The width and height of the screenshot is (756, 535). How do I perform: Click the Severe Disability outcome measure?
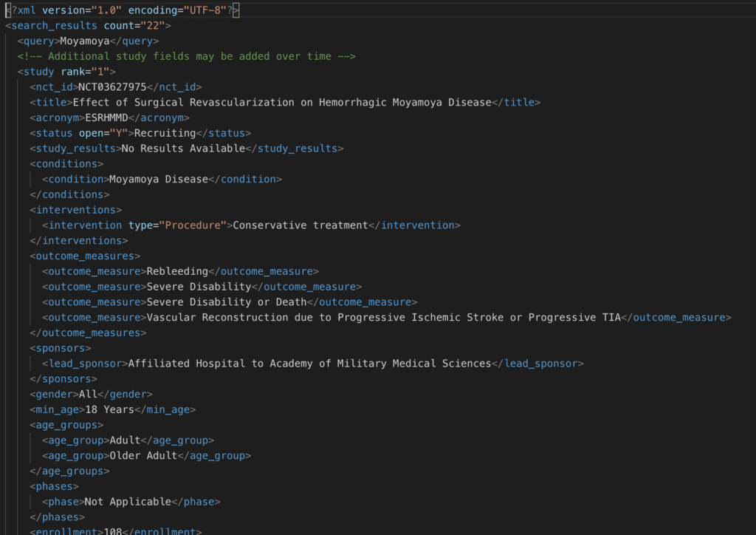tap(199, 287)
